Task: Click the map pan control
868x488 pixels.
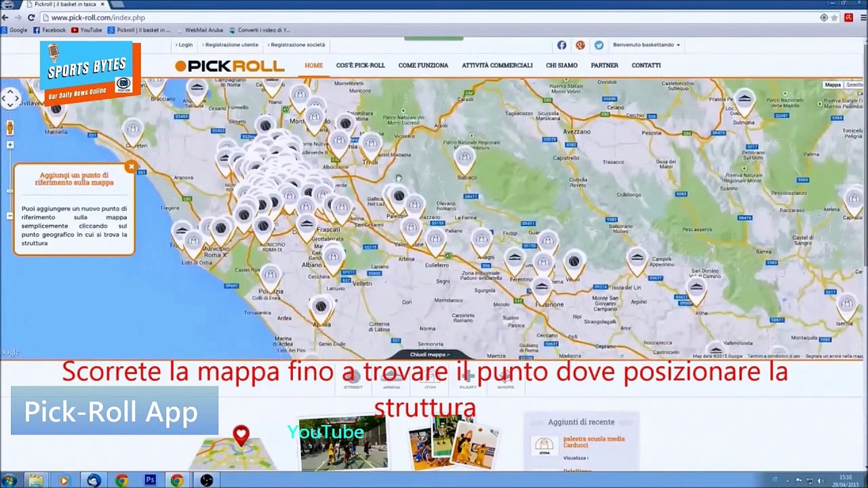Action: pyautogui.click(x=10, y=99)
